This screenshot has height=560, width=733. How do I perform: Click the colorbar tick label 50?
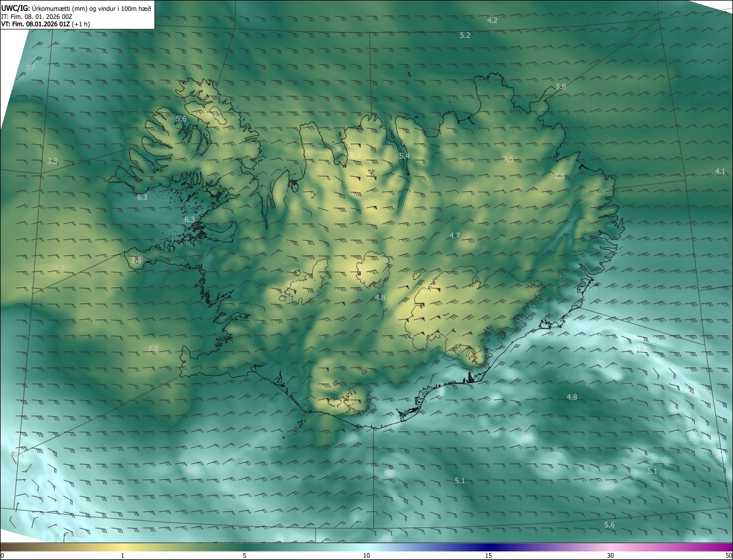pyautogui.click(x=728, y=555)
